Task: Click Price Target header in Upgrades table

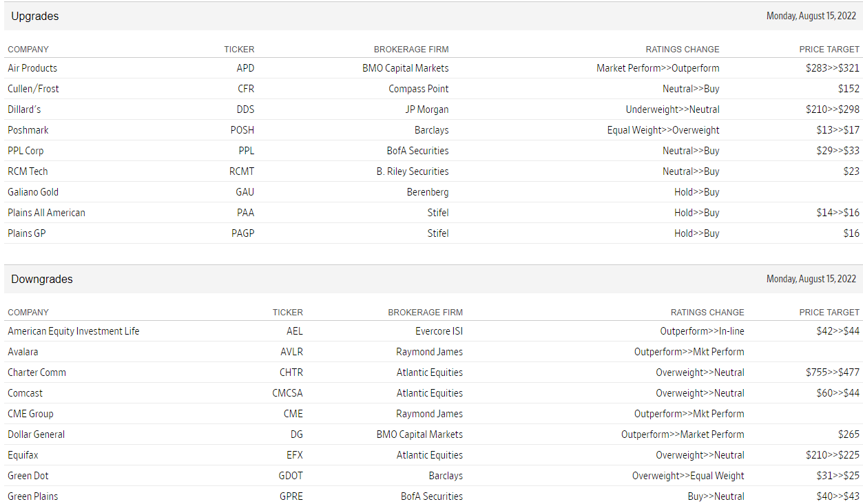Action: coord(829,50)
